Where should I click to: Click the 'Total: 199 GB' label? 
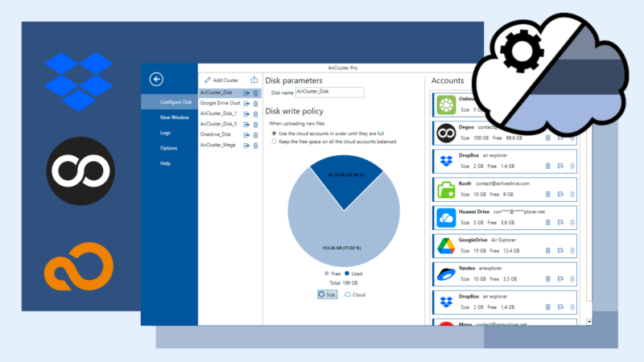(344, 283)
